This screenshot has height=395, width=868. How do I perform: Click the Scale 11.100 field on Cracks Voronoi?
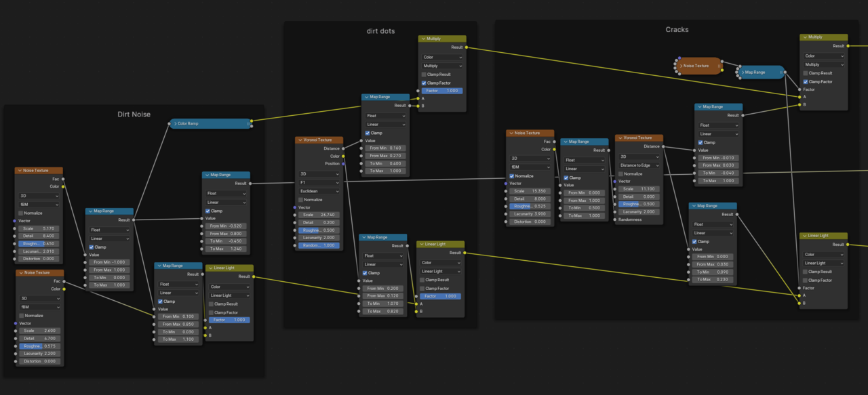(639, 189)
